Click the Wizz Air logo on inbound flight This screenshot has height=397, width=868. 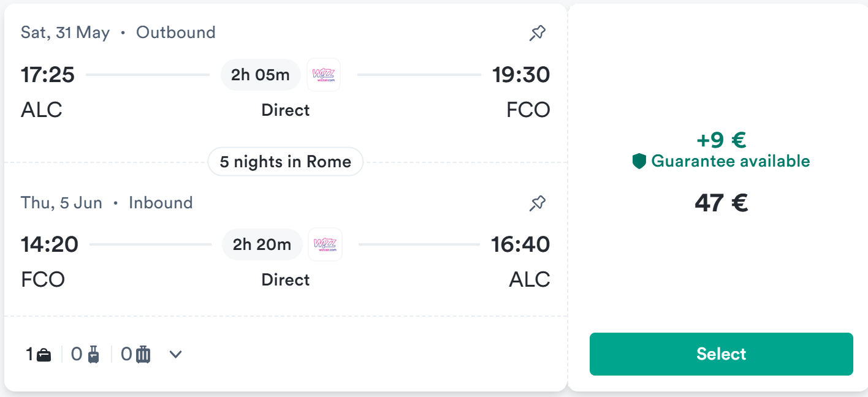point(325,245)
